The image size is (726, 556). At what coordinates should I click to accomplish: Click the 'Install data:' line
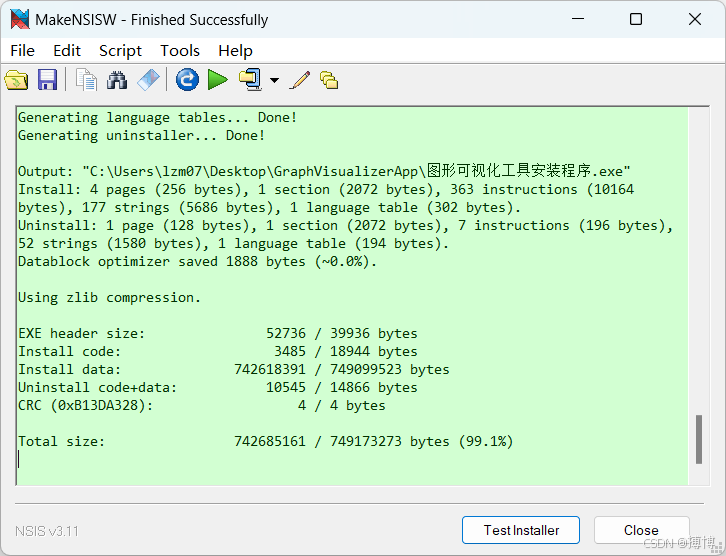(x=234, y=369)
